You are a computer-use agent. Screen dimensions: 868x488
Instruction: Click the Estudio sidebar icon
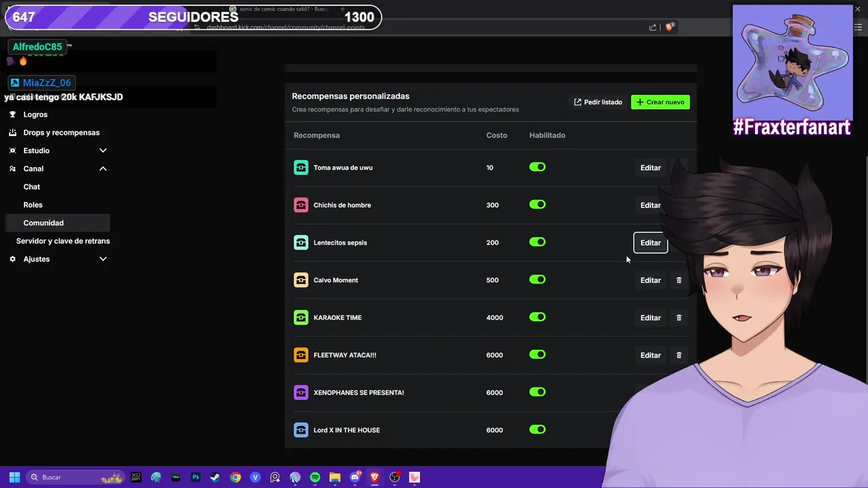pos(12,150)
